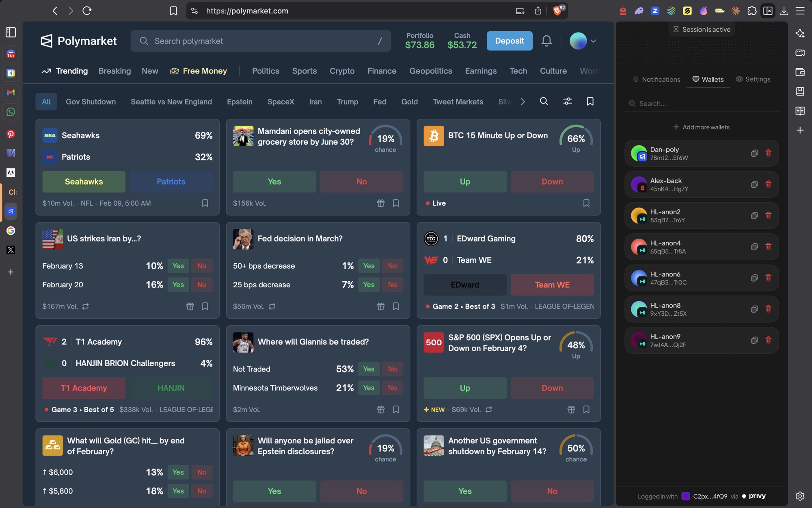Screen dimensions: 812x508
Task: Select the Gov Shutdown topic filter
Action: (x=91, y=102)
